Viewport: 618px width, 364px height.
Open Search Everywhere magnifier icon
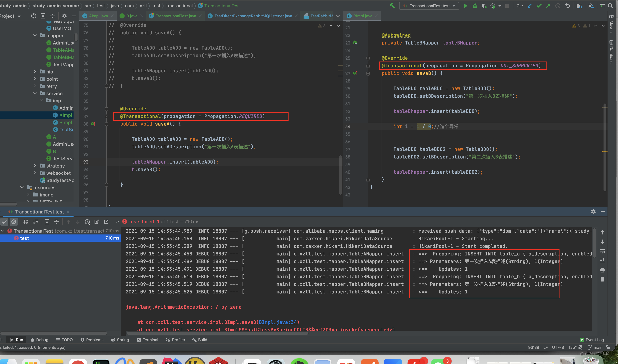point(610,6)
